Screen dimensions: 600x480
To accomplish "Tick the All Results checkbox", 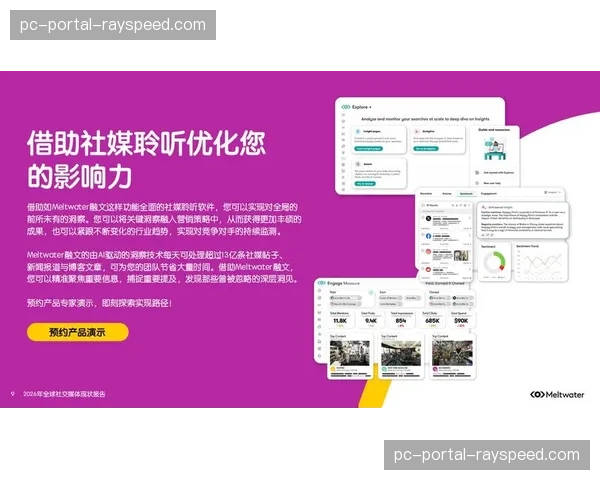I will coord(423,205).
